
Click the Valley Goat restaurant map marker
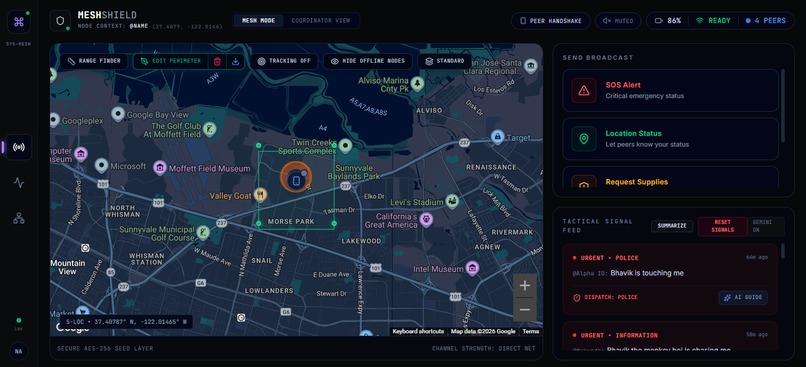[260, 194]
